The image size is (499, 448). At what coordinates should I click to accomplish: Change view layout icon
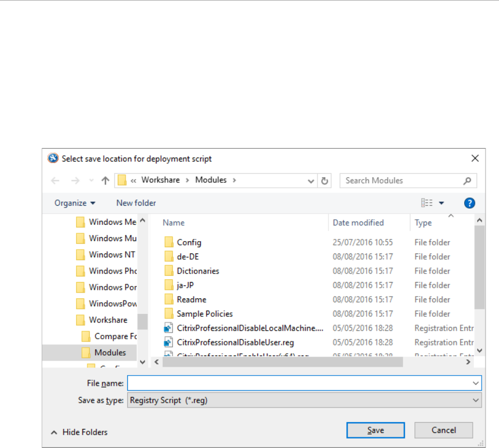click(x=427, y=202)
